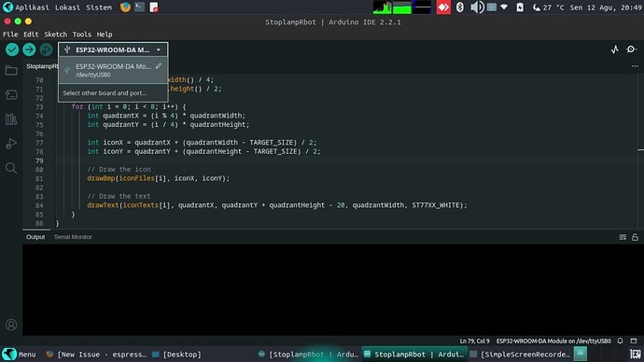Open the Library Manager books icon
This screenshot has height=362, width=644.
pos(11,119)
